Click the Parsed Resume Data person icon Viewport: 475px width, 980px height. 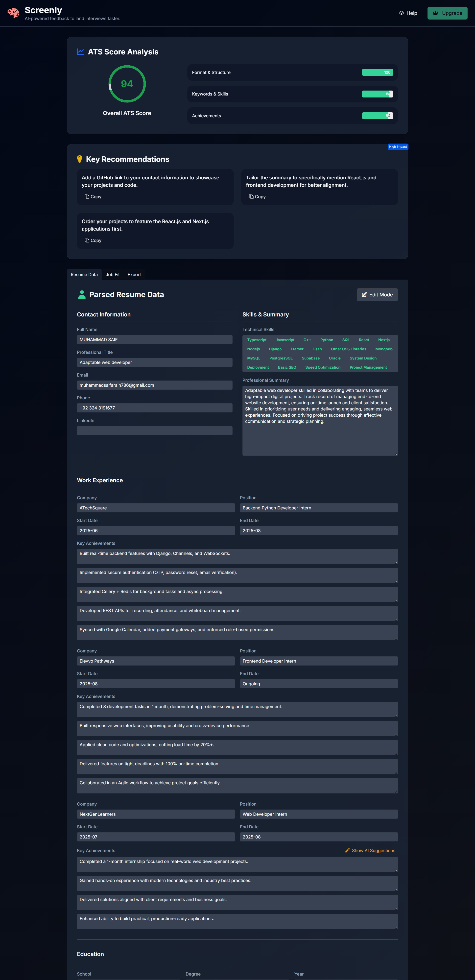coord(81,294)
